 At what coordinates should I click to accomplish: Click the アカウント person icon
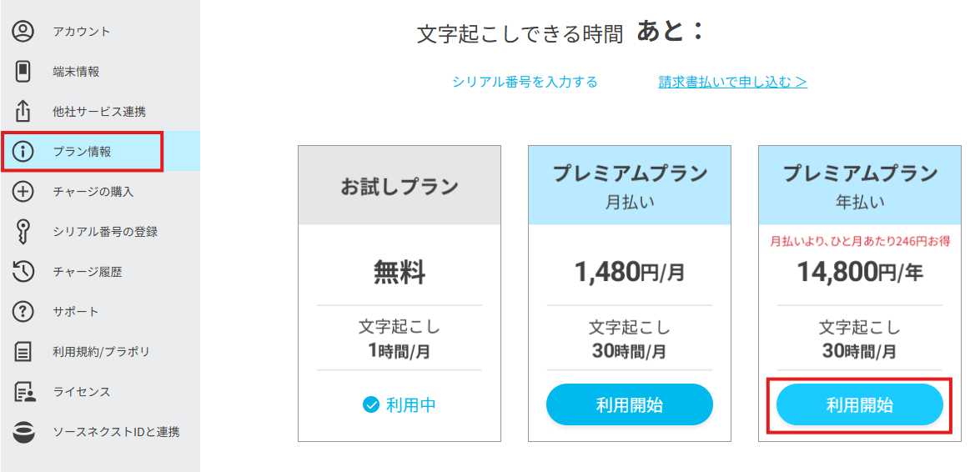click(x=23, y=32)
